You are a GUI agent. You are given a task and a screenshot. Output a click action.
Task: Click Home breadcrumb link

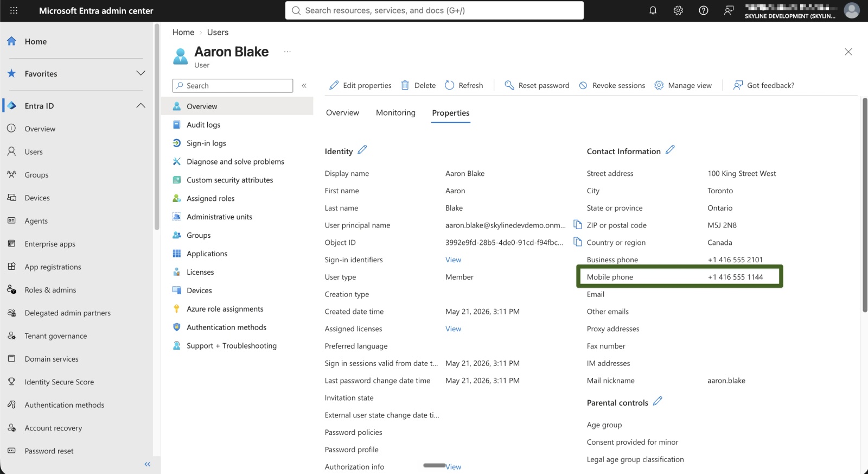pos(183,32)
